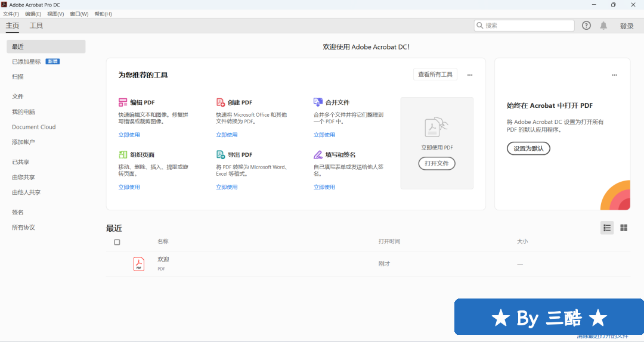Click 立即使用 link under 合并文件

point(324,135)
